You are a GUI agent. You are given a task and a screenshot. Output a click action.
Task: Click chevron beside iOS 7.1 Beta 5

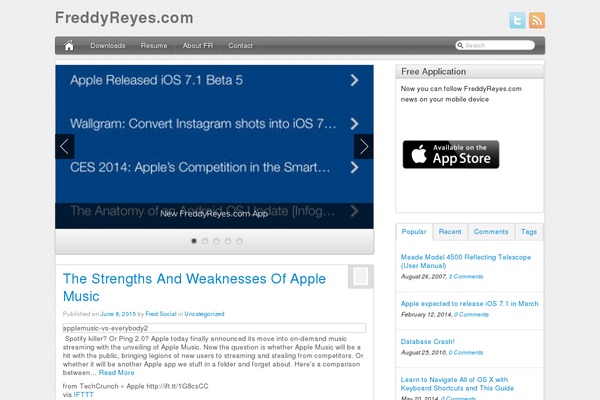coord(354,80)
